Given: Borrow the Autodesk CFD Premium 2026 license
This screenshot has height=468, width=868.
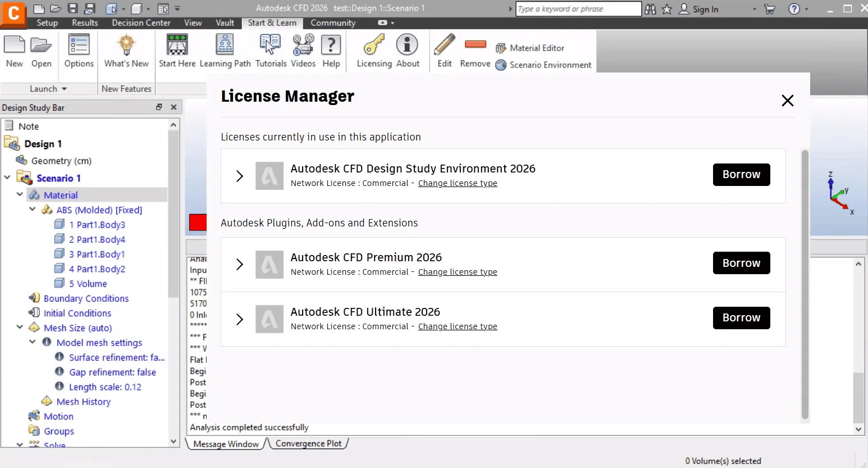Looking at the screenshot, I should (x=741, y=263).
